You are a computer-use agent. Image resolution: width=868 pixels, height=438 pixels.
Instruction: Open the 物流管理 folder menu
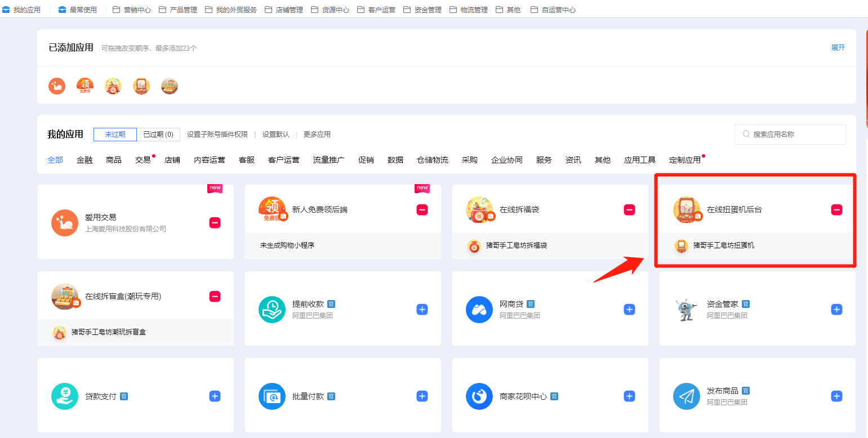pos(469,10)
